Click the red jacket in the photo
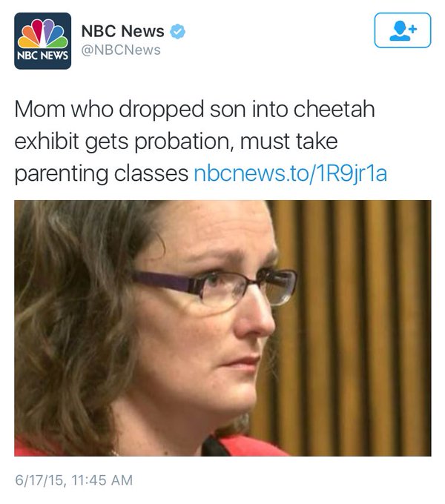Viewport: 445px width, 504px height. tap(248, 446)
